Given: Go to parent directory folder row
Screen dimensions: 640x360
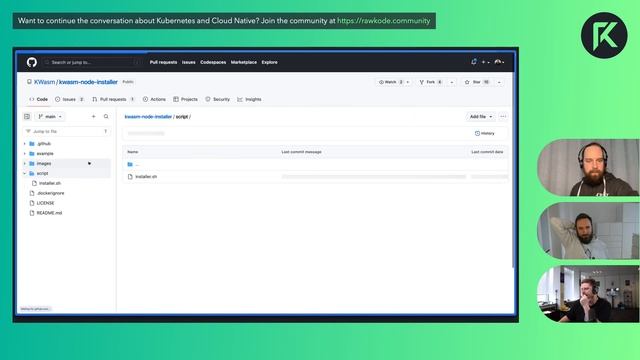Looking at the screenshot, I should [x=315, y=164].
